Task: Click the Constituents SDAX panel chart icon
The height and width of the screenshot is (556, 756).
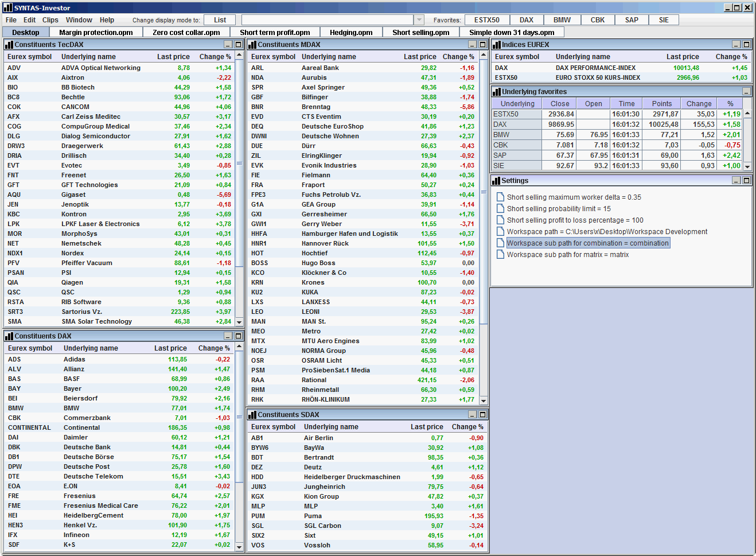Action: [x=252, y=415]
